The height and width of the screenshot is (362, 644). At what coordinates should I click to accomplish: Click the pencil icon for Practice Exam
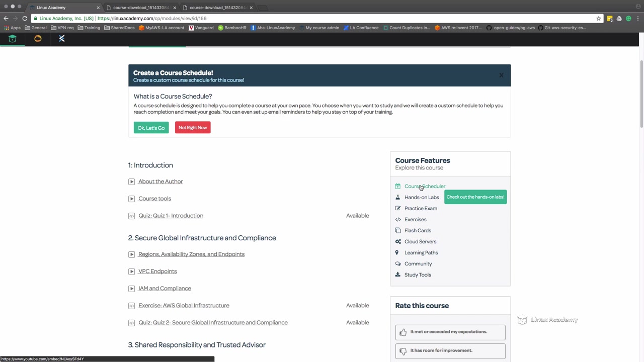click(398, 208)
